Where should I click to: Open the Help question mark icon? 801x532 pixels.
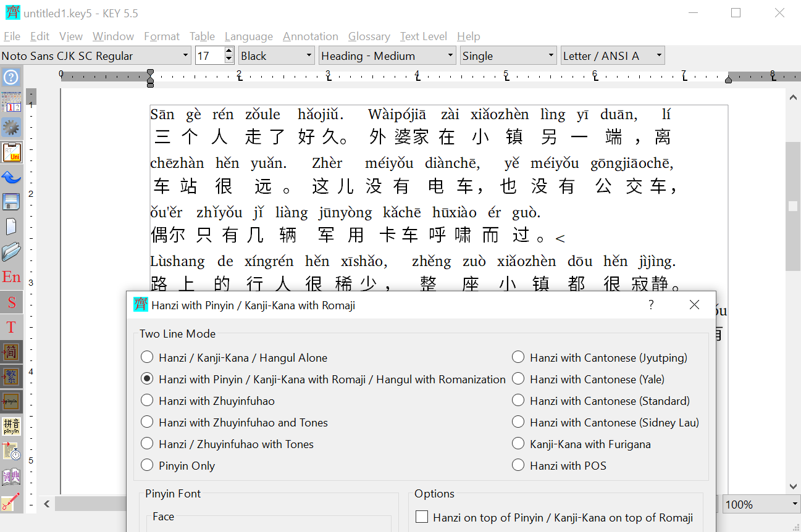click(x=11, y=77)
